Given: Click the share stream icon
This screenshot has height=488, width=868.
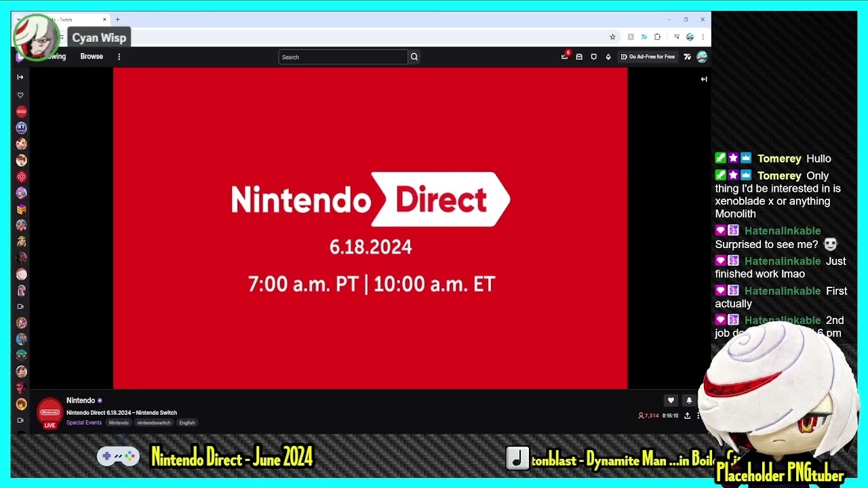Looking at the screenshot, I should [687, 415].
